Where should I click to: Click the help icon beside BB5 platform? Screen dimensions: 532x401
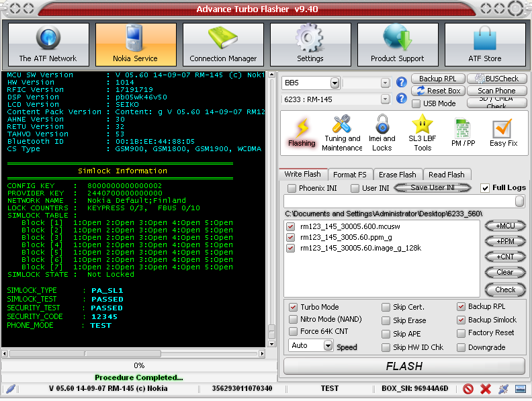(402, 82)
